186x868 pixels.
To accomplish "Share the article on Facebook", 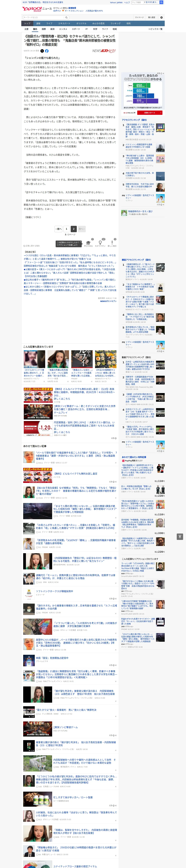I will [47, 51].
